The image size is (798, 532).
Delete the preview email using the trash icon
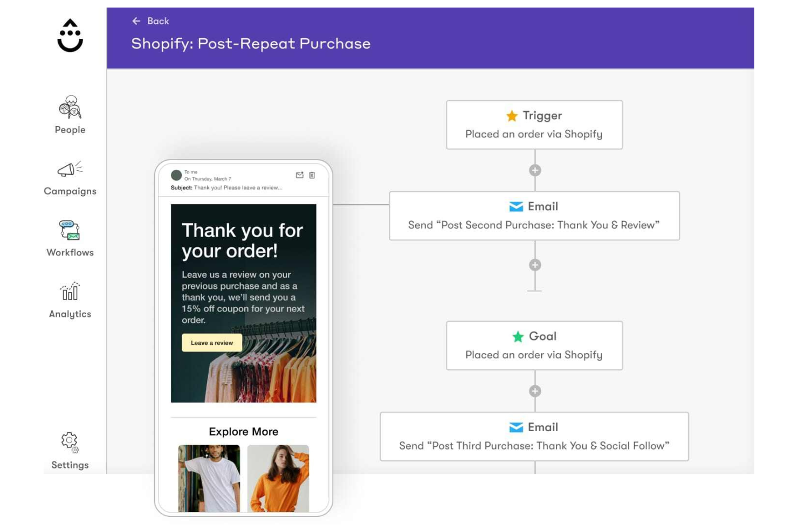tap(313, 175)
